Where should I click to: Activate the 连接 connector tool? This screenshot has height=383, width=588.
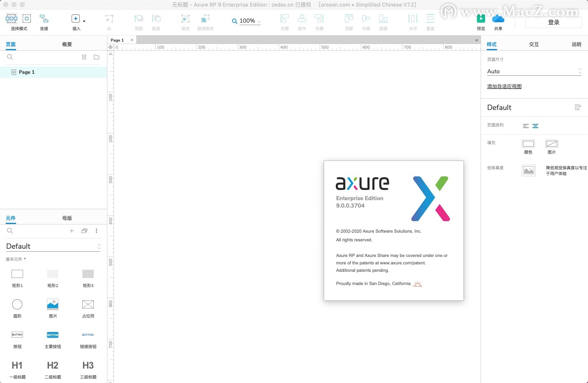[x=44, y=19]
